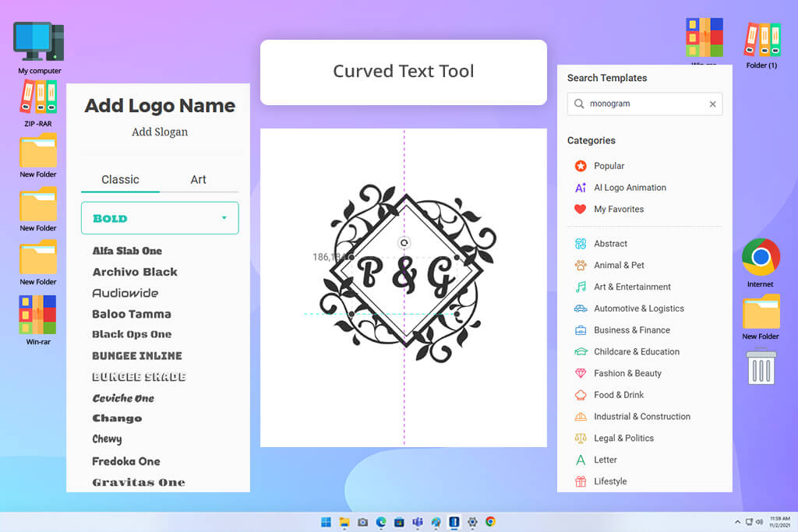Open the ZIP-RAR desktop shortcut
The width and height of the screenshot is (798, 532).
(38, 104)
